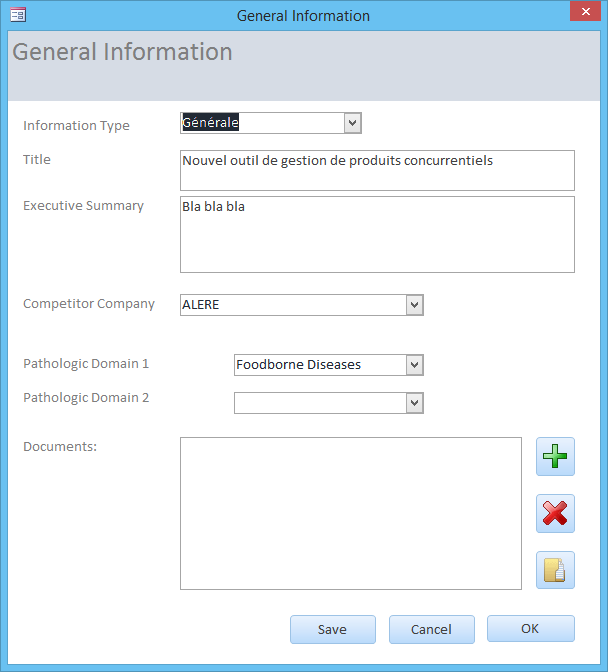This screenshot has width=608, height=672.
Task: Click the ALERE competitor company field
Action: 294,305
